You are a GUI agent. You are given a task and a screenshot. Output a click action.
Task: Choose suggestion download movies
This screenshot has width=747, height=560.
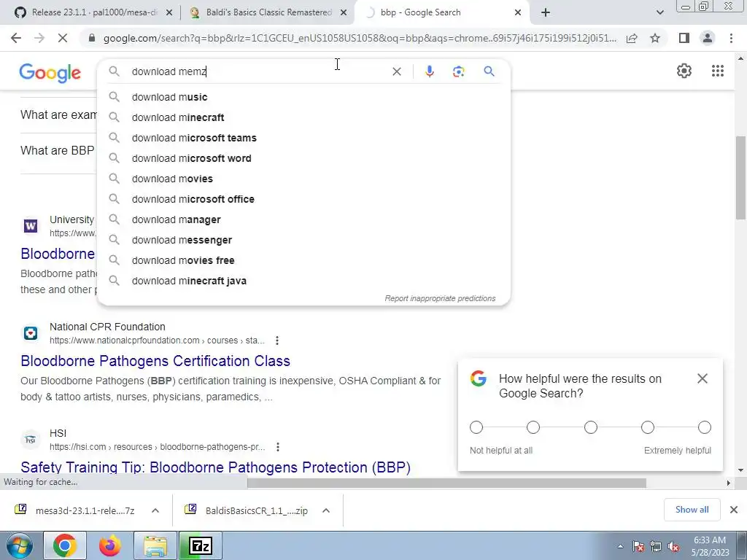point(304,179)
